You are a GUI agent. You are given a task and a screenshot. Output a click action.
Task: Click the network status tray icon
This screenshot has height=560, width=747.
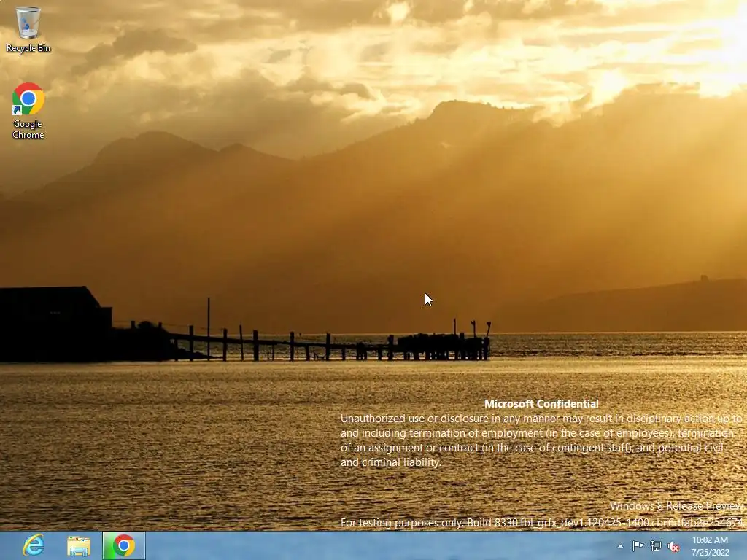(x=656, y=546)
